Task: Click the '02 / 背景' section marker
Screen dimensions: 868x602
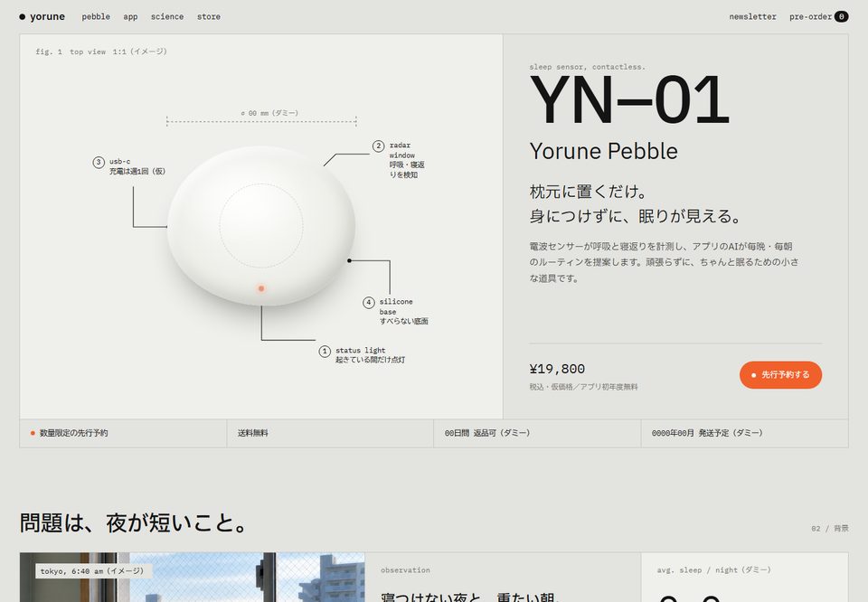Action: (830, 529)
